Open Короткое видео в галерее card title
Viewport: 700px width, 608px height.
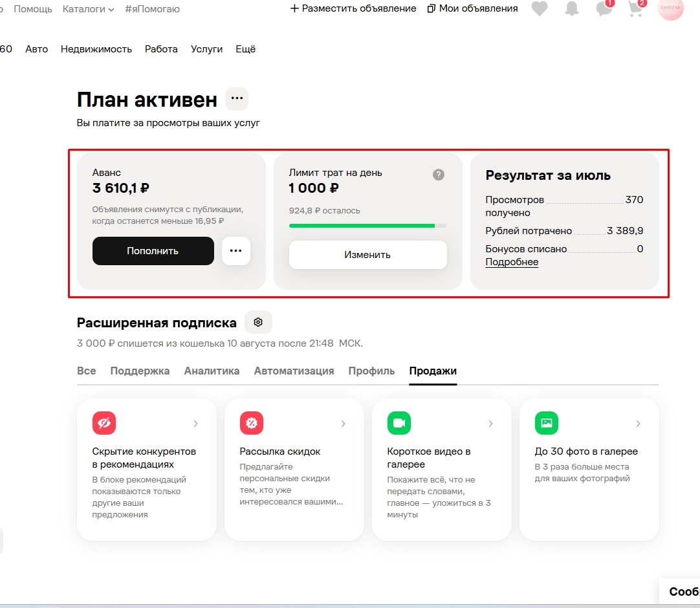[x=428, y=458]
